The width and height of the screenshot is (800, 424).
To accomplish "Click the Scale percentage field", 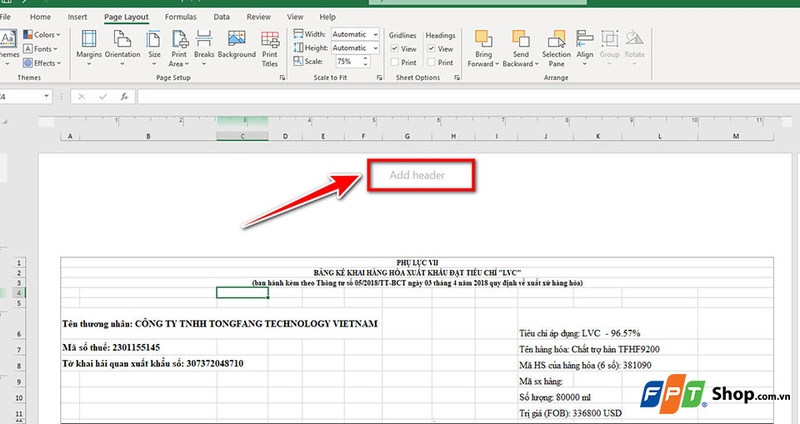I will click(348, 61).
